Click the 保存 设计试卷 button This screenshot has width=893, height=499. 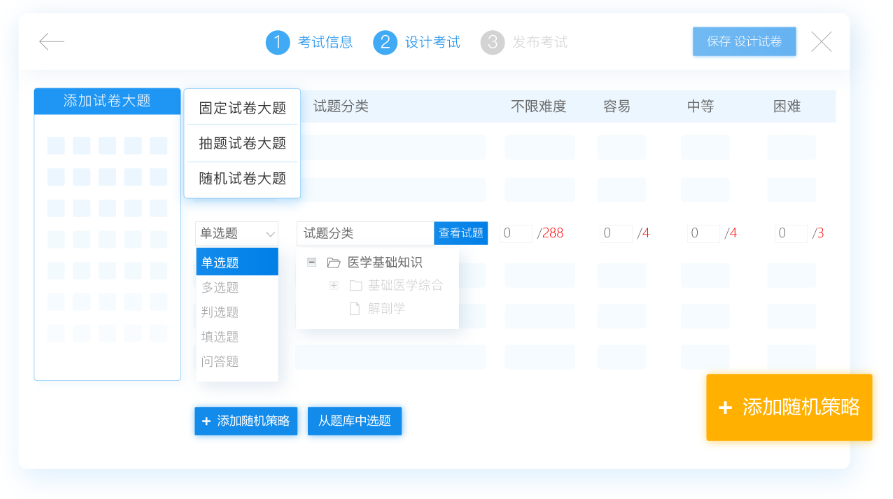744,42
